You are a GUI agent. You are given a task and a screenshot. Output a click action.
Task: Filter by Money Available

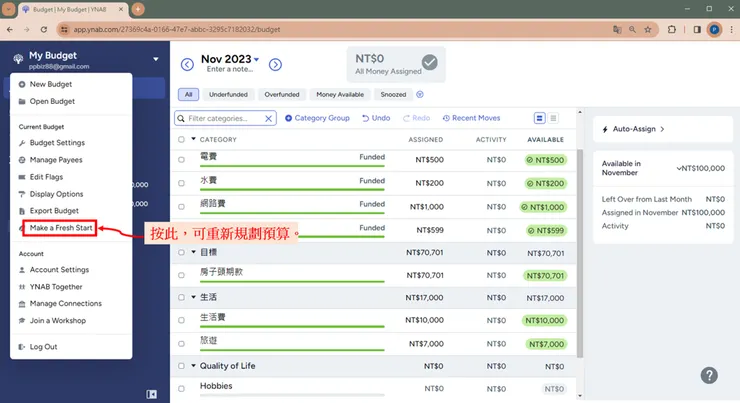tap(340, 94)
